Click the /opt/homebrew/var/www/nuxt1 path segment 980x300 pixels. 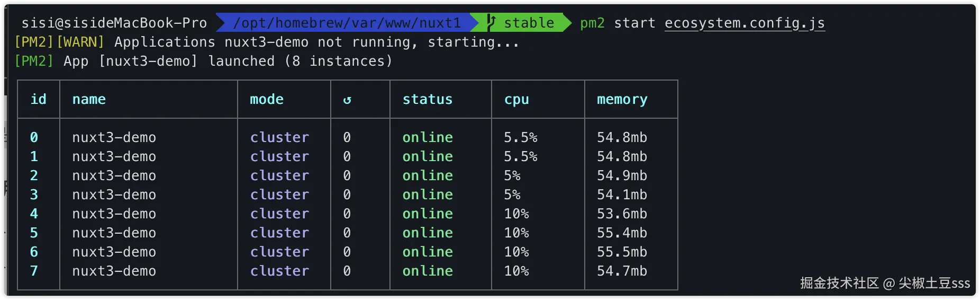click(347, 23)
